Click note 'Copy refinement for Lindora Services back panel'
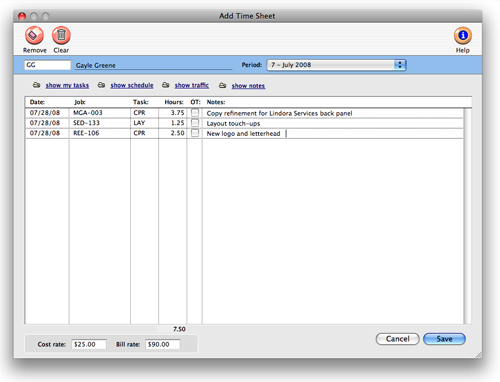 pyautogui.click(x=279, y=113)
